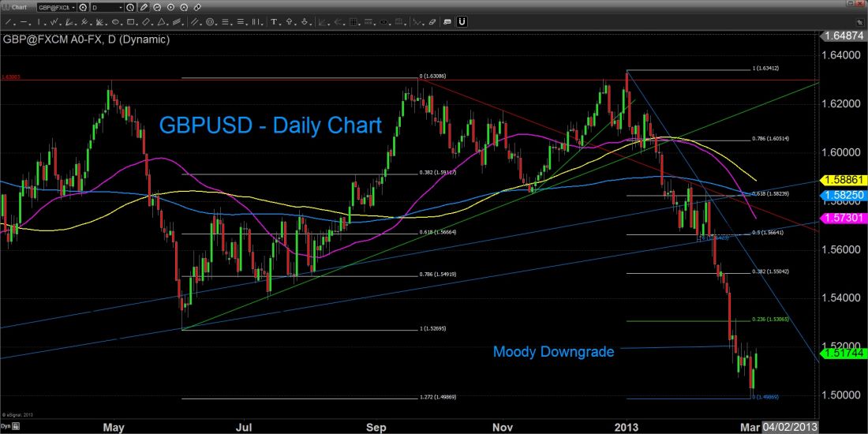The image size is (868, 434).
Task: Click the yellow 1.58861 moving average label
Action: (x=844, y=180)
